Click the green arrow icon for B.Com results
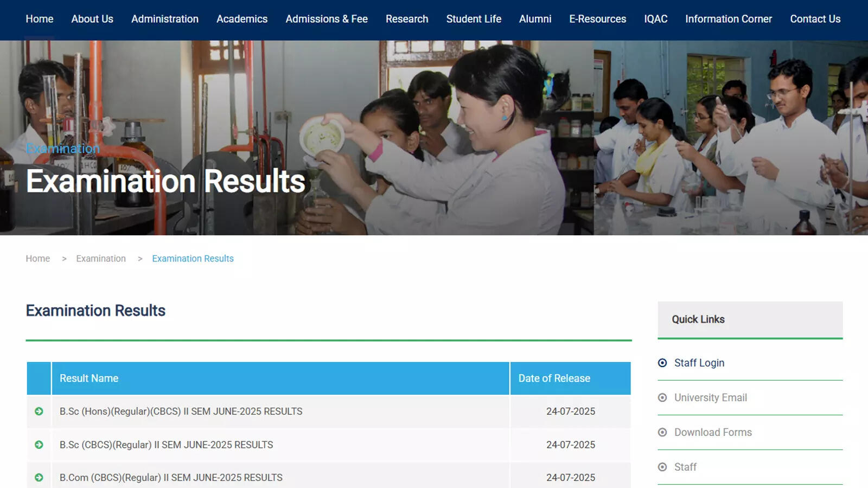The width and height of the screenshot is (868, 488). [39, 478]
